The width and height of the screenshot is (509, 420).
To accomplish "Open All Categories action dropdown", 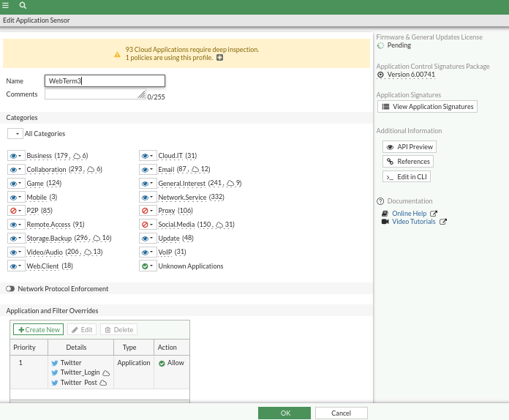I will pyautogui.click(x=15, y=134).
